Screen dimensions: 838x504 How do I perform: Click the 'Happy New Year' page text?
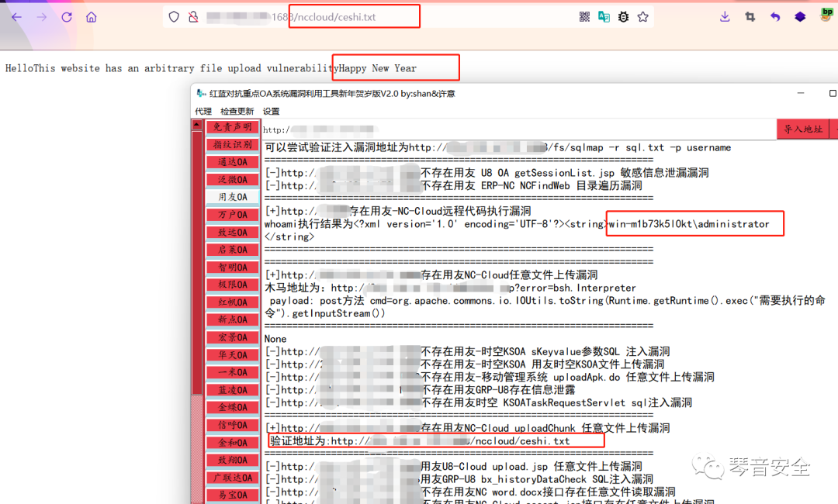(377, 68)
